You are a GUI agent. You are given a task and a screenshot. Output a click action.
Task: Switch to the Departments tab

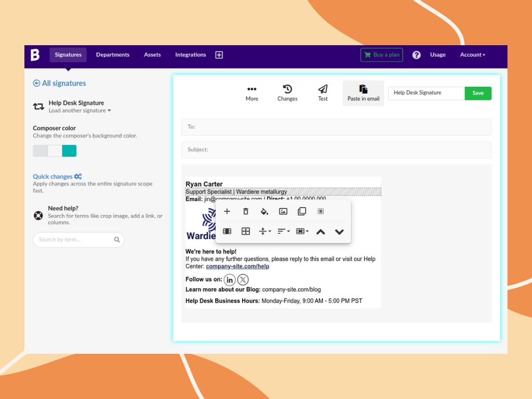(113, 55)
